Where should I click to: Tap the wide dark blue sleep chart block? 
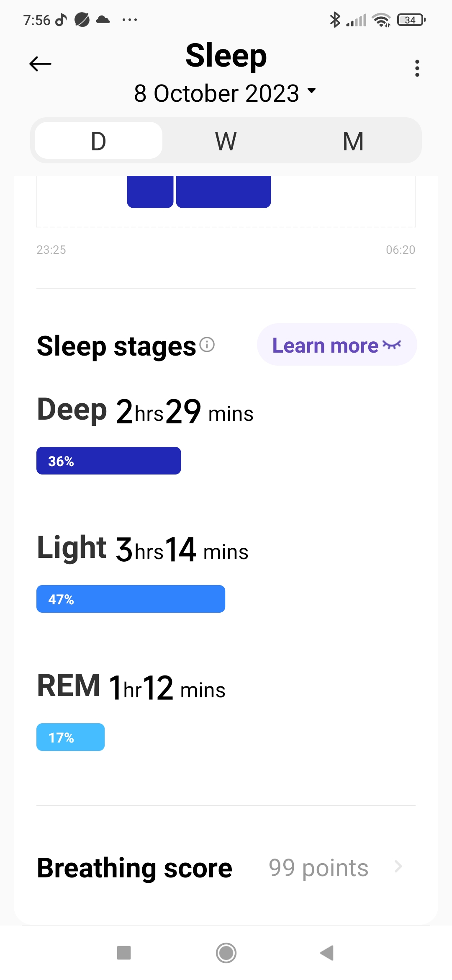pyautogui.click(x=223, y=191)
